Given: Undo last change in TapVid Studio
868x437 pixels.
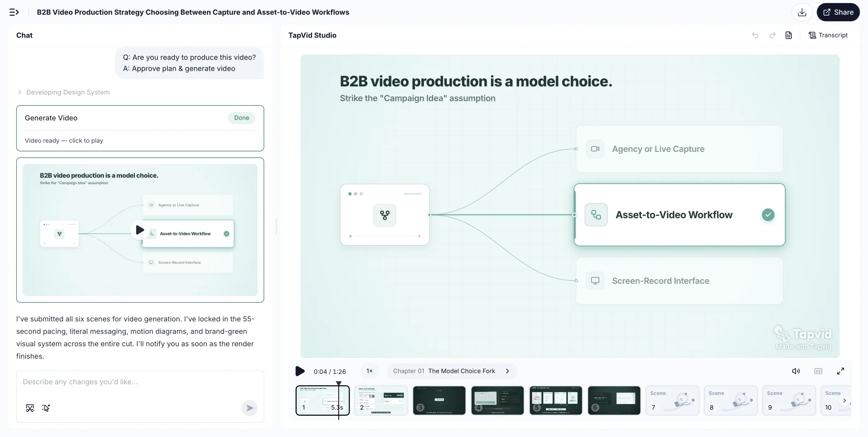Looking at the screenshot, I should (755, 35).
